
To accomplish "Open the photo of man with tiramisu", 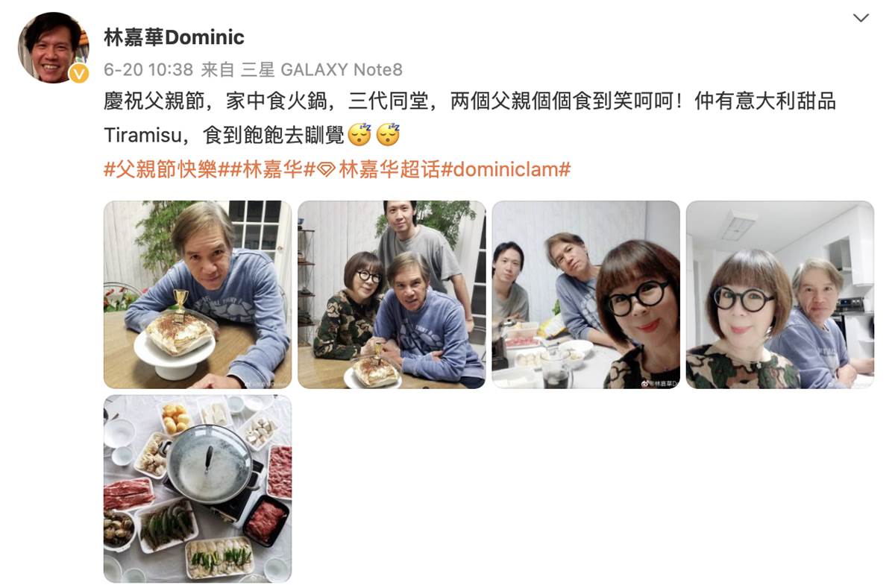I will tap(198, 294).
